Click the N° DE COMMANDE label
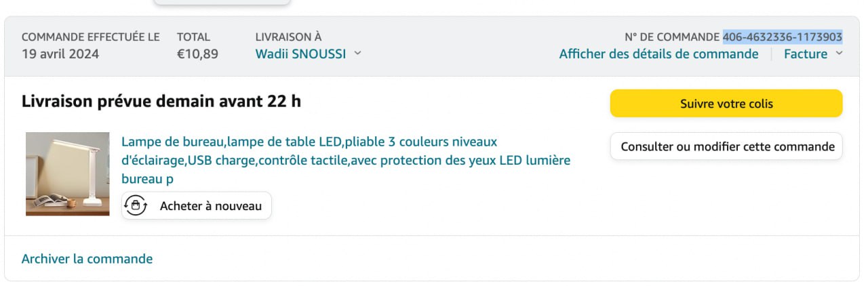868x286 pixels. pos(671,37)
